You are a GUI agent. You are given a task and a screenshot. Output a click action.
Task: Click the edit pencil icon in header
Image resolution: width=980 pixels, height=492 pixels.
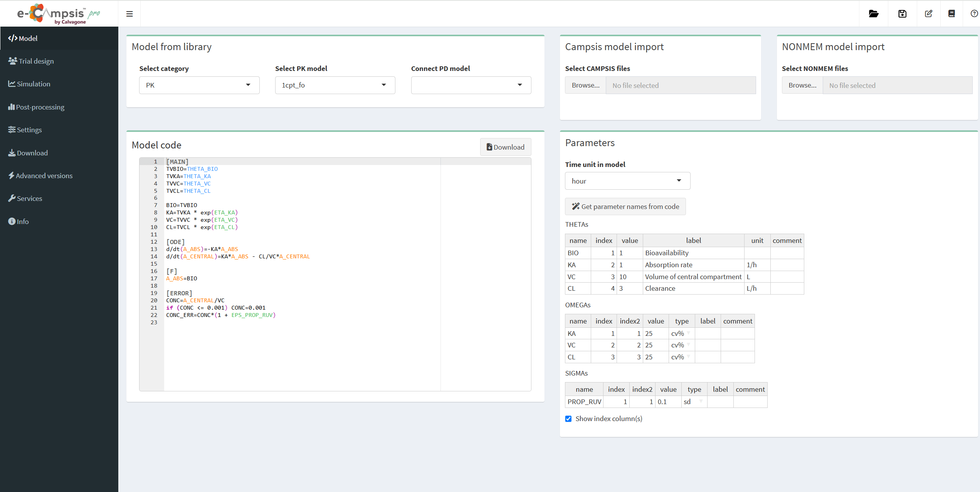click(928, 14)
